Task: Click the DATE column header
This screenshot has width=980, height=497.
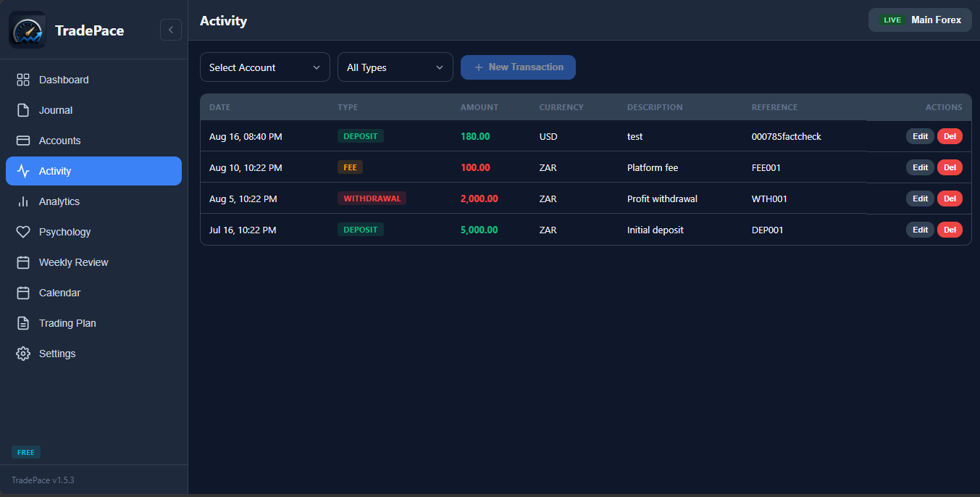Action: 219,107
